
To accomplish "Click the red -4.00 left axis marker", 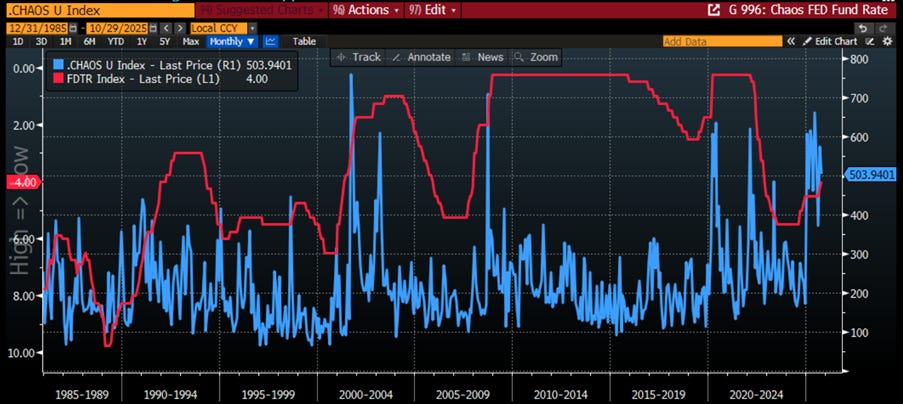I will 23,182.
